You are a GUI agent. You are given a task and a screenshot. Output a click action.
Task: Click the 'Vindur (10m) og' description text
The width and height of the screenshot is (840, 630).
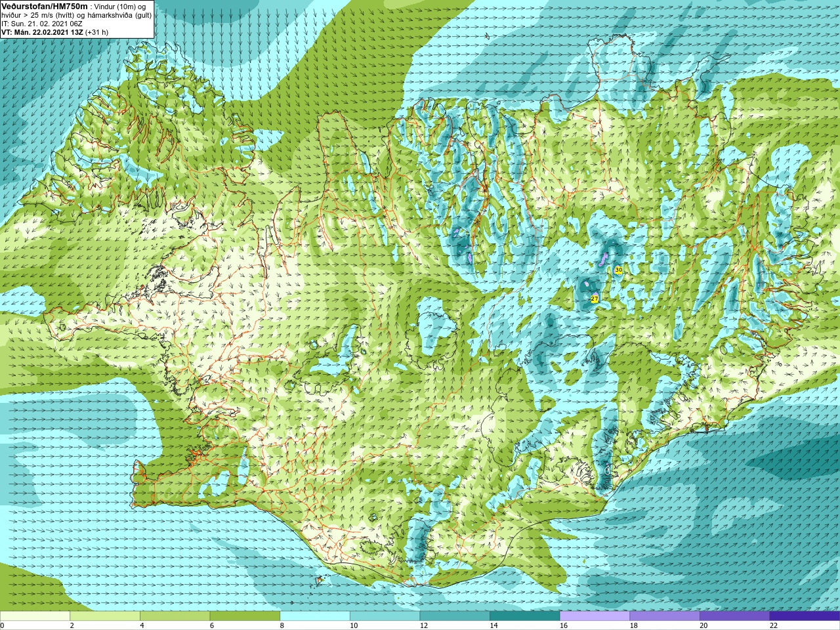(x=120, y=7)
